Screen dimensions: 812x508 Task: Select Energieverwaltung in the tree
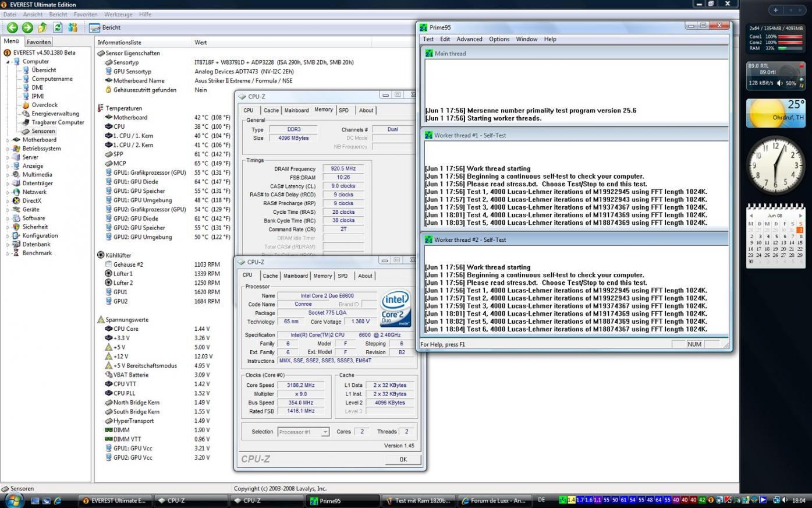pos(55,114)
